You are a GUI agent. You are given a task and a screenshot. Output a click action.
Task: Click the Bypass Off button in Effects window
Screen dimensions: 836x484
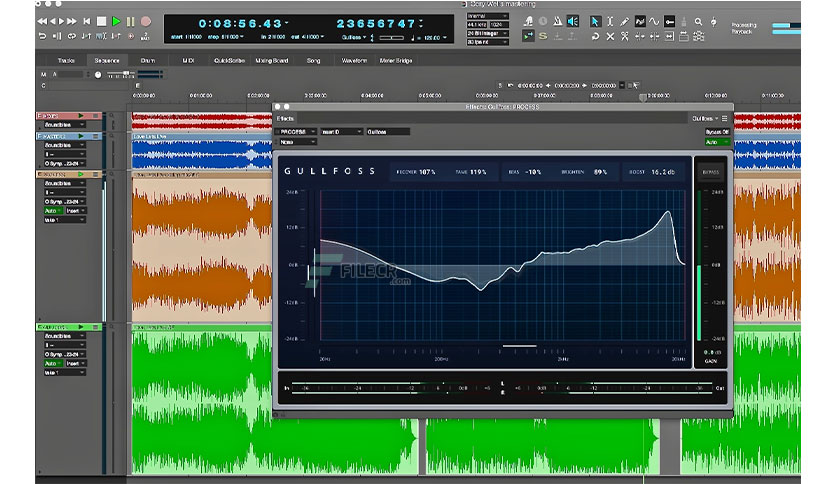click(717, 132)
